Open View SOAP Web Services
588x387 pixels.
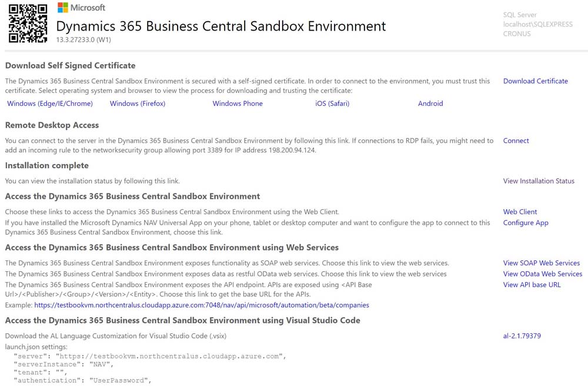point(541,263)
